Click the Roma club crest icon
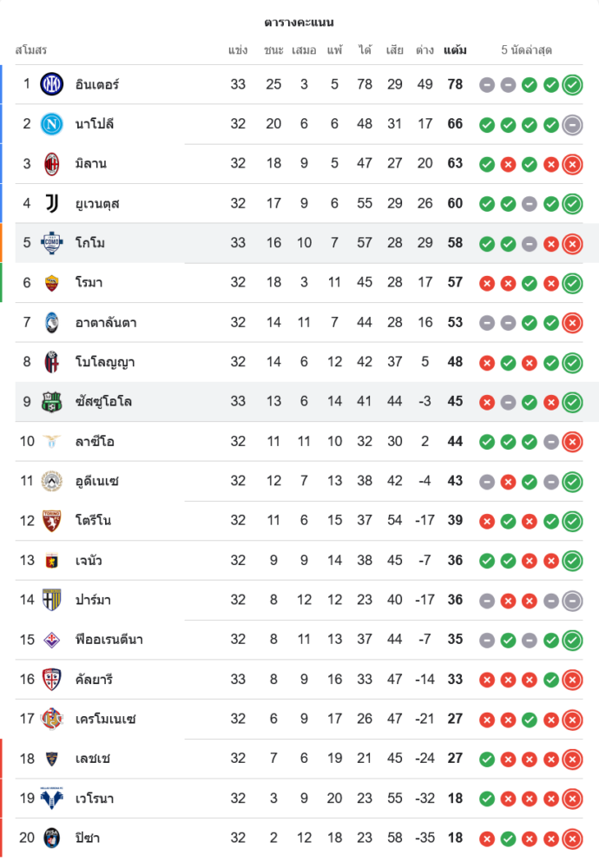 pos(52,283)
